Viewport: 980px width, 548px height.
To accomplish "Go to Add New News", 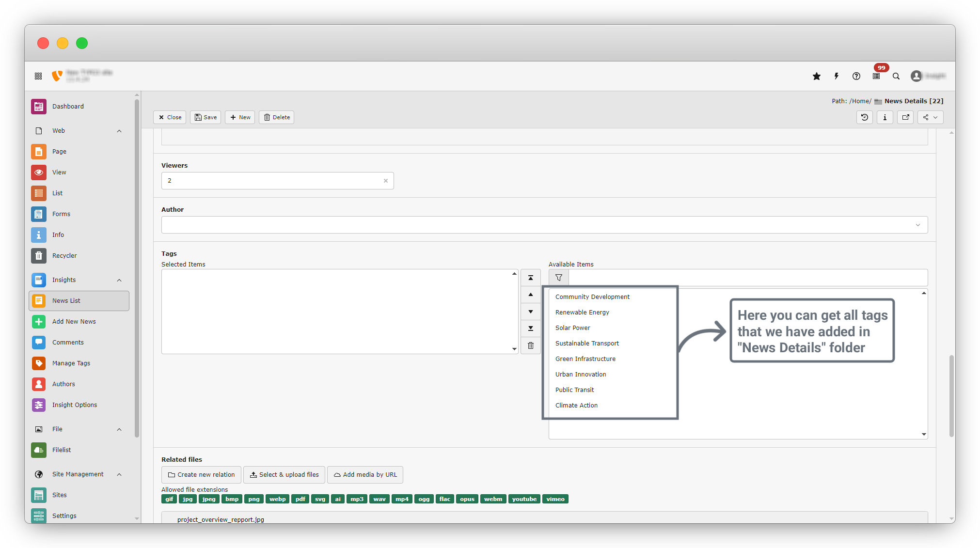I will pos(74,321).
